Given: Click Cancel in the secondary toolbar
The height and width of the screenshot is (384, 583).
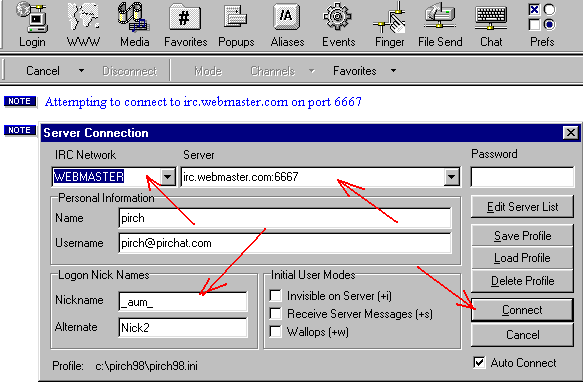Looking at the screenshot, I should 42,71.
